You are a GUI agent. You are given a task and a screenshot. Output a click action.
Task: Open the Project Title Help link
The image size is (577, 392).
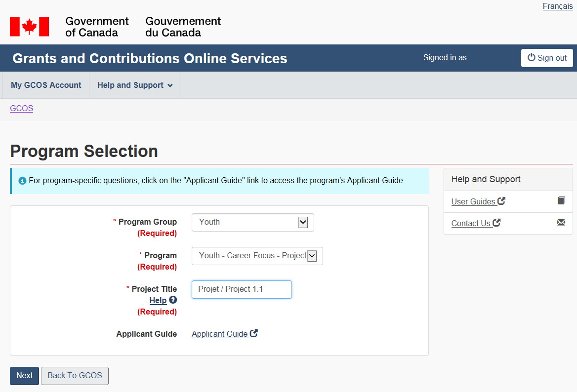(x=158, y=300)
